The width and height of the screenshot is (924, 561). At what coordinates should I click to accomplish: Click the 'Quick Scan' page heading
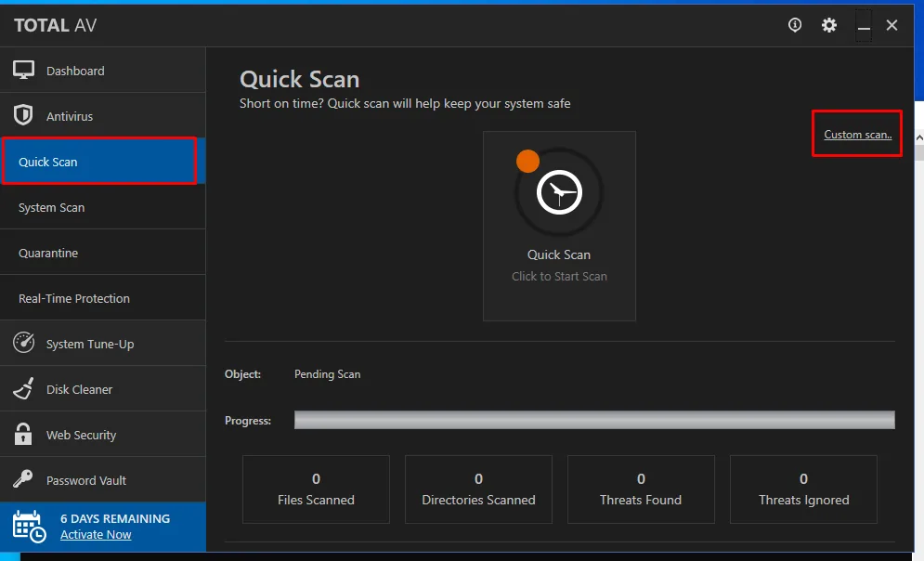point(299,79)
